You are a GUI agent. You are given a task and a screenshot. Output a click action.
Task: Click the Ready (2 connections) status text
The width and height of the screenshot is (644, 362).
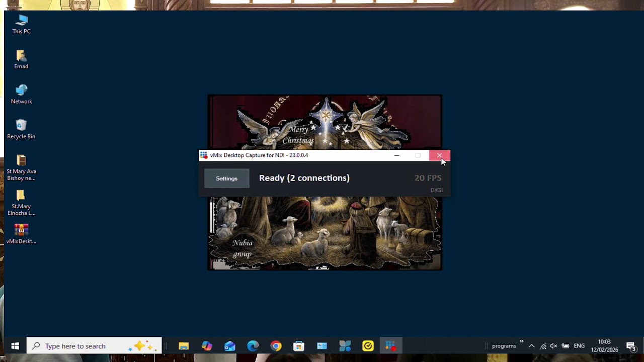click(x=304, y=178)
